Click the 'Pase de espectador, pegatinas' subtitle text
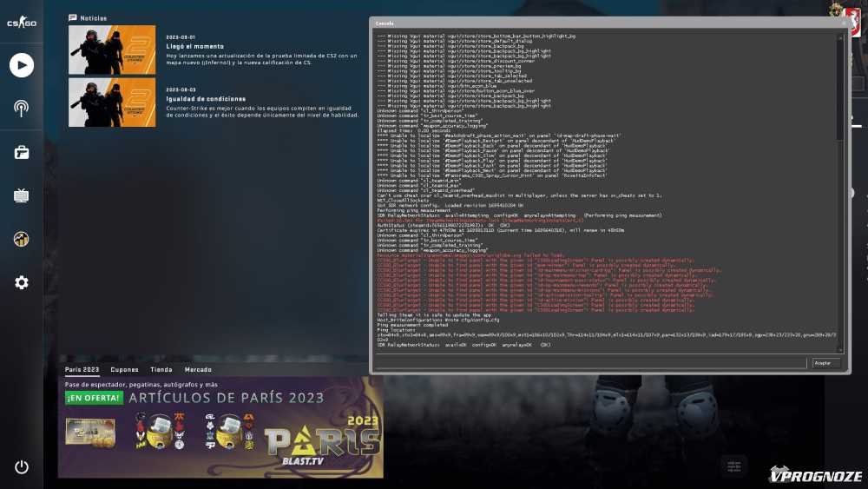868x489 pixels. (141, 384)
